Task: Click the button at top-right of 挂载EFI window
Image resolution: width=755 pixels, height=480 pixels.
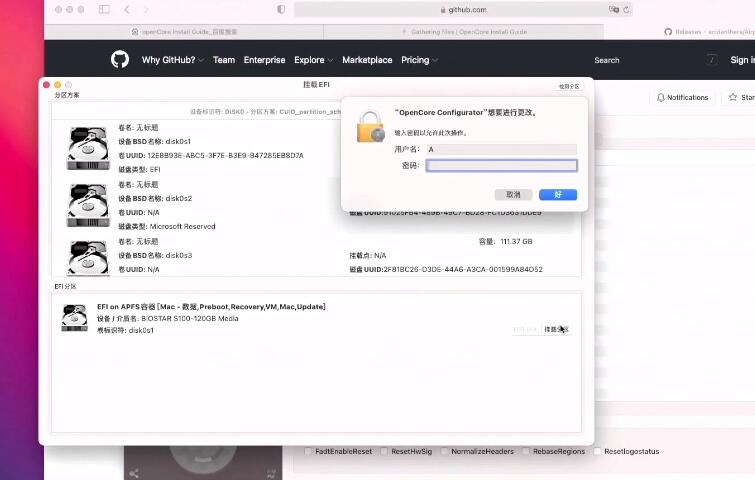Action: pyautogui.click(x=569, y=86)
